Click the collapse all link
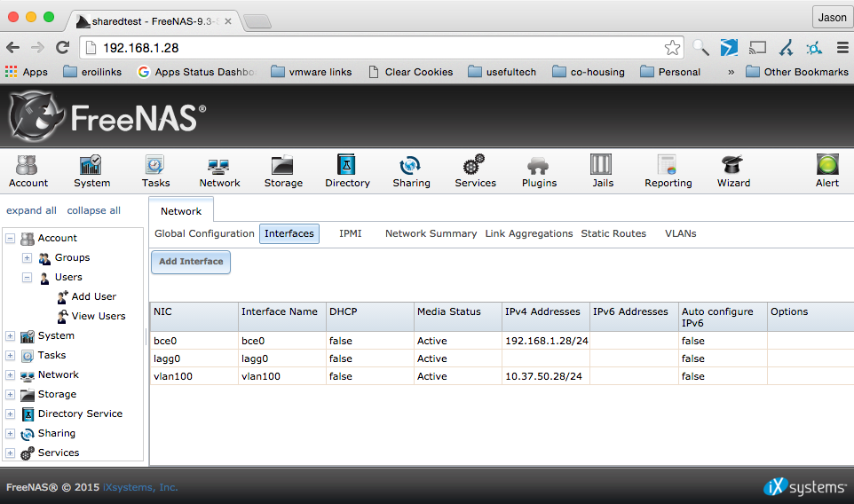The width and height of the screenshot is (854, 504). click(94, 210)
